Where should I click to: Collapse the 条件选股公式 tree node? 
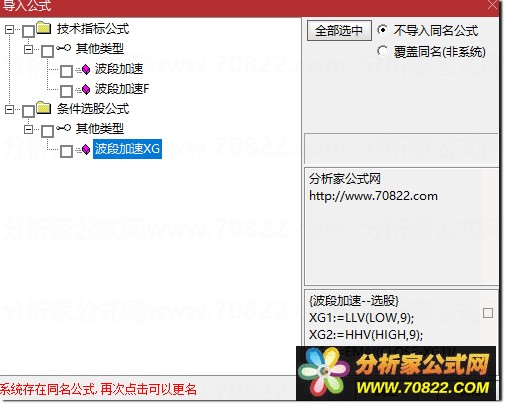tap(9, 109)
